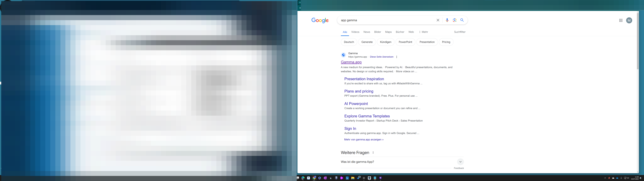Viewport: 644px width, 181px height.
Task: Clear the Google search box text
Action: (438, 20)
